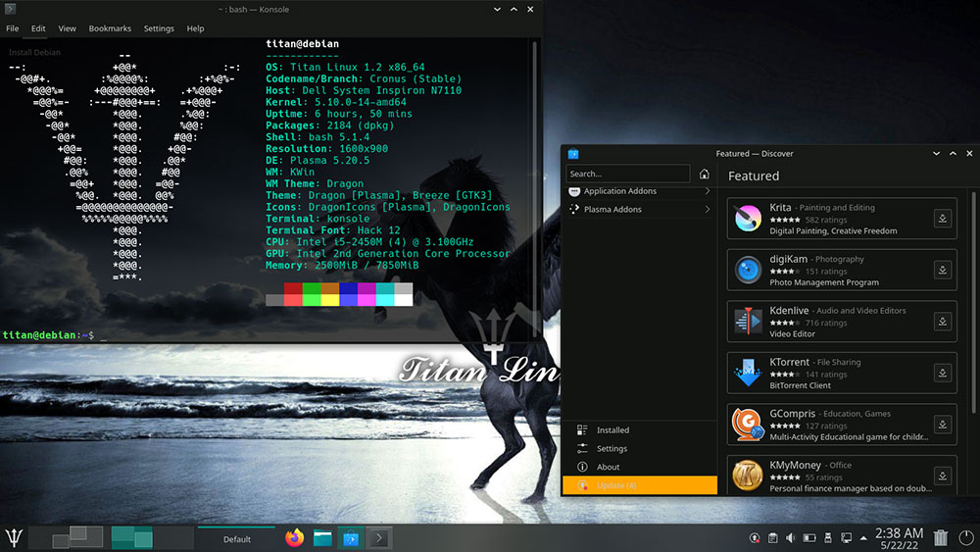Open the Settings menu in Konsole
980x552 pixels.
coord(159,28)
